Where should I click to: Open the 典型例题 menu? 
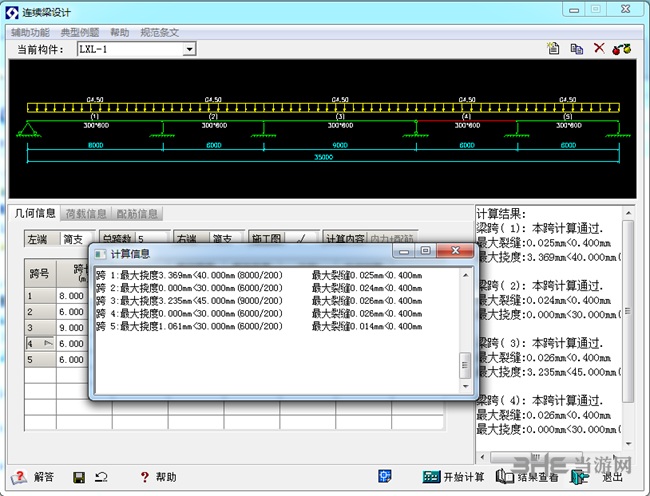point(80,32)
